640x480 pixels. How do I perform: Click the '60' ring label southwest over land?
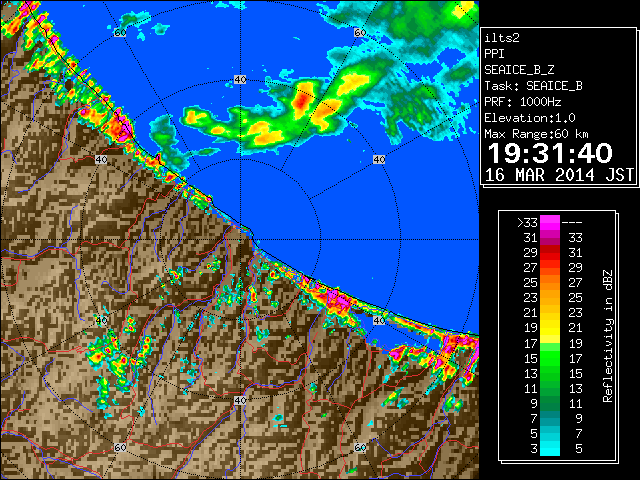click(x=120, y=447)
